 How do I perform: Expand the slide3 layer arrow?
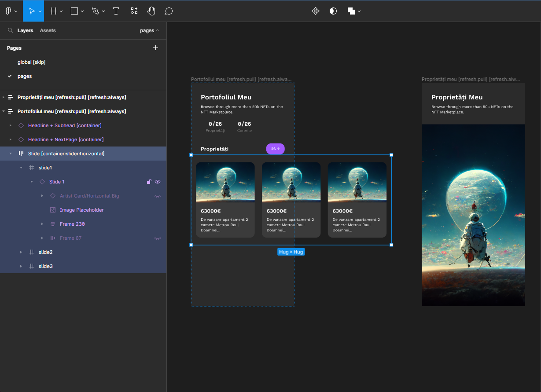coord(21,266)
